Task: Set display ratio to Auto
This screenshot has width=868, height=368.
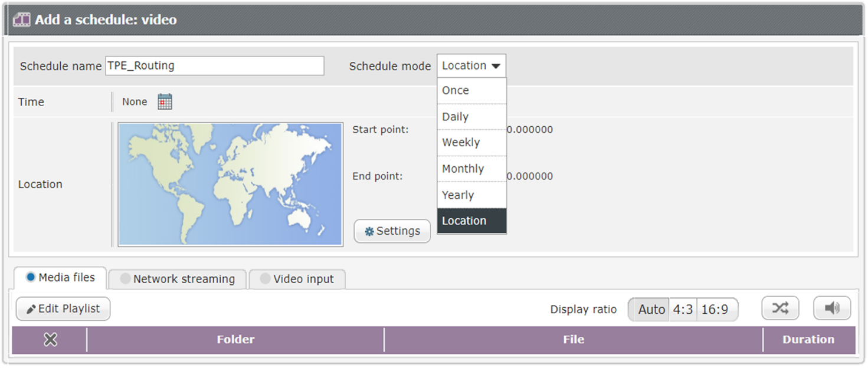Action: [x=650, y=310]
